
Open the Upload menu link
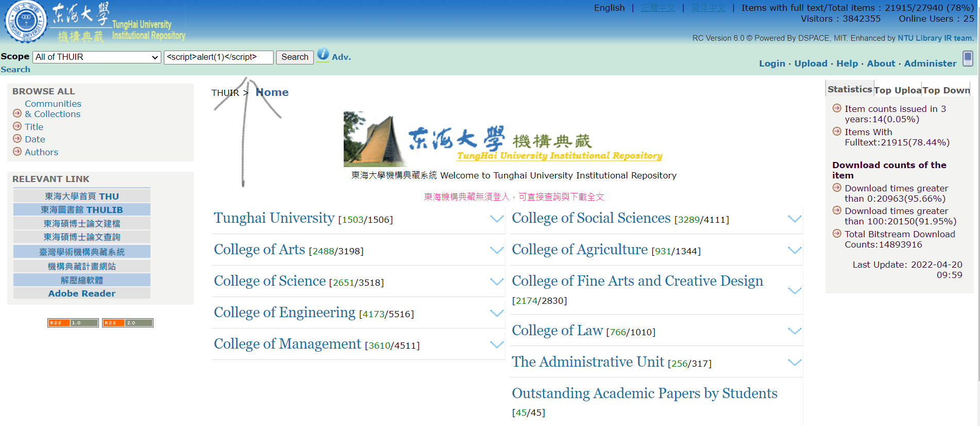click(810, 63)
